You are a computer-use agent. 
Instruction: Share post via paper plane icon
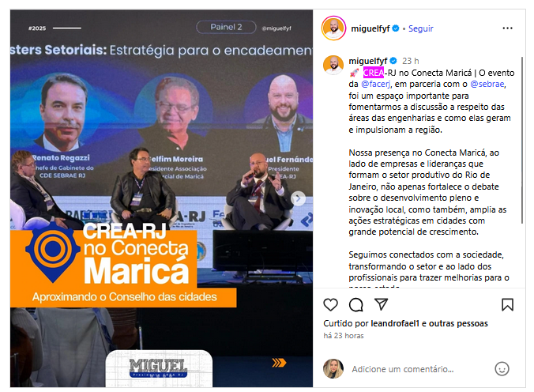point(381,304)
